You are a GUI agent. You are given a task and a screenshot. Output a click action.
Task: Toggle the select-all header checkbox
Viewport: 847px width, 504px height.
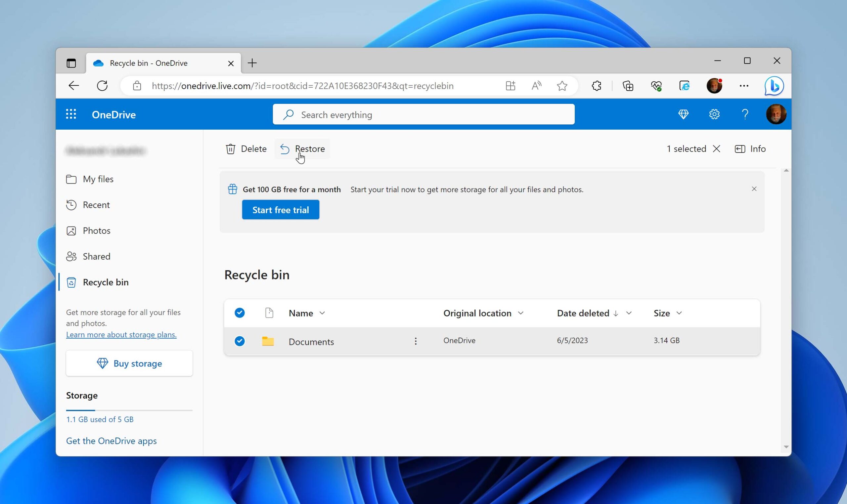point(239,313)
